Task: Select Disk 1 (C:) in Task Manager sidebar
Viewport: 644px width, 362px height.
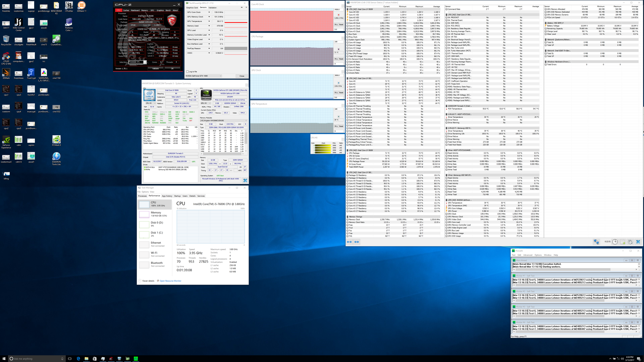Action: pos(155,234)
